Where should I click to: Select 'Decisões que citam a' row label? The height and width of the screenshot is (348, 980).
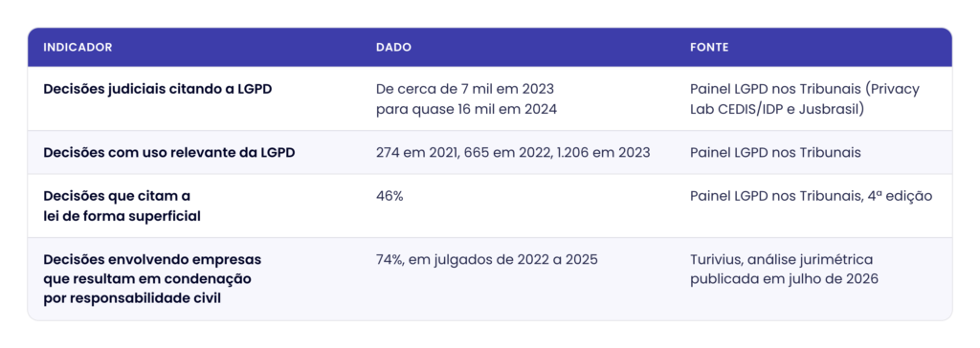click(x=117, y=196)
